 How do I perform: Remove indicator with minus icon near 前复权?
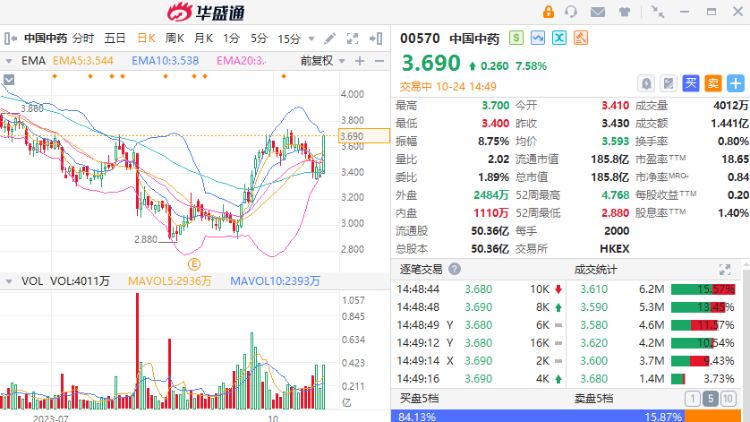(x=379, y=61)
